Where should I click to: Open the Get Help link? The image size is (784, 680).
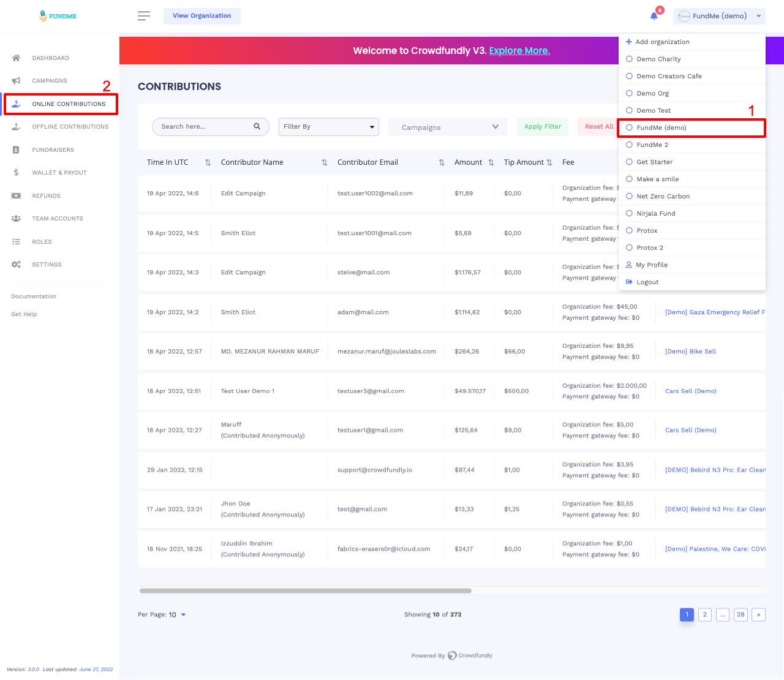(x=24, y=314)
